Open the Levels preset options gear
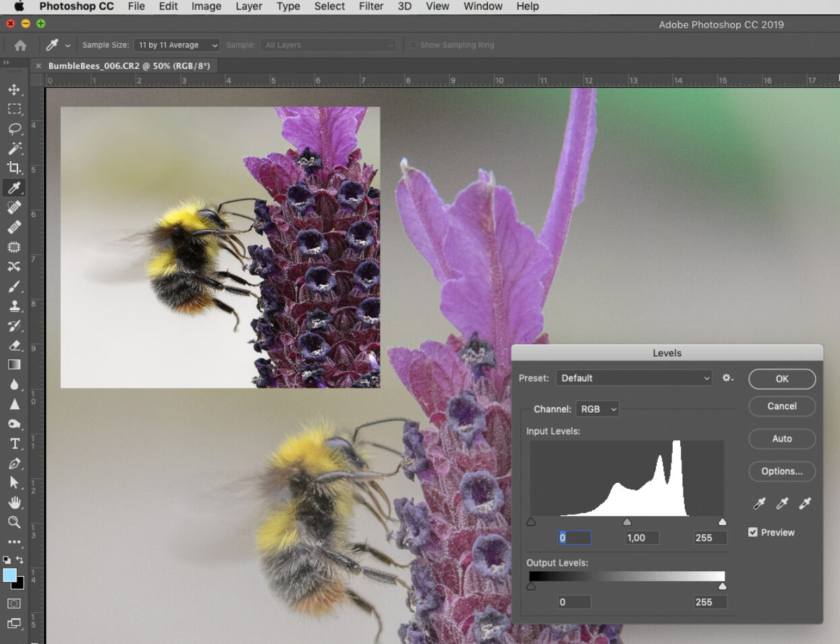 click(x=727, y=378)
